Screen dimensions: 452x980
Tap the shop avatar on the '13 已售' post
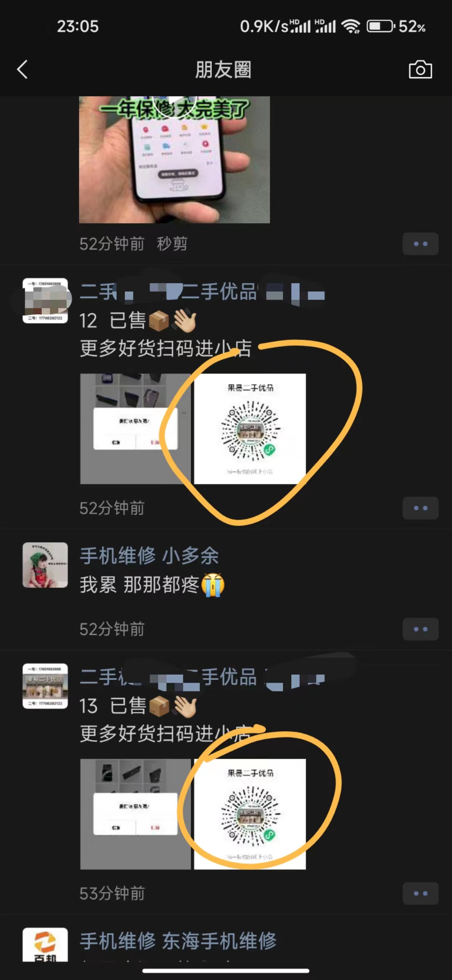(x=45, y=686)
